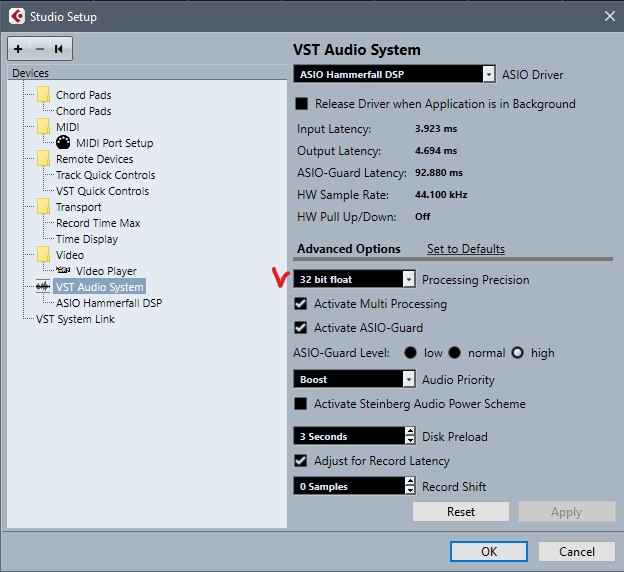
Task: Click the Devices column header
Action: tap(147, 73)
